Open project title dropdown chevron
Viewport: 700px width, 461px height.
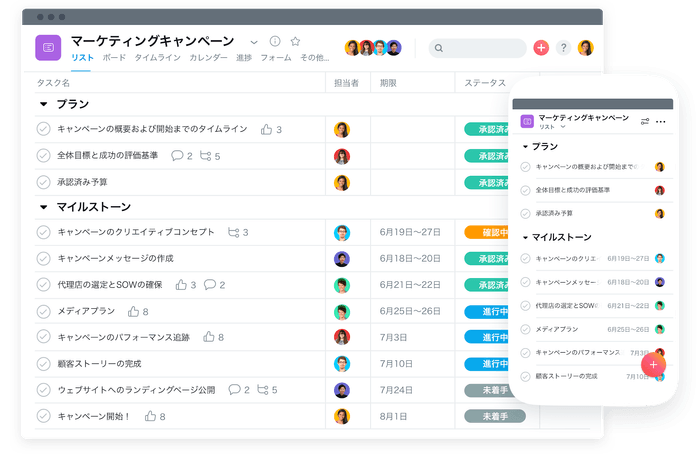click(254, 42)
